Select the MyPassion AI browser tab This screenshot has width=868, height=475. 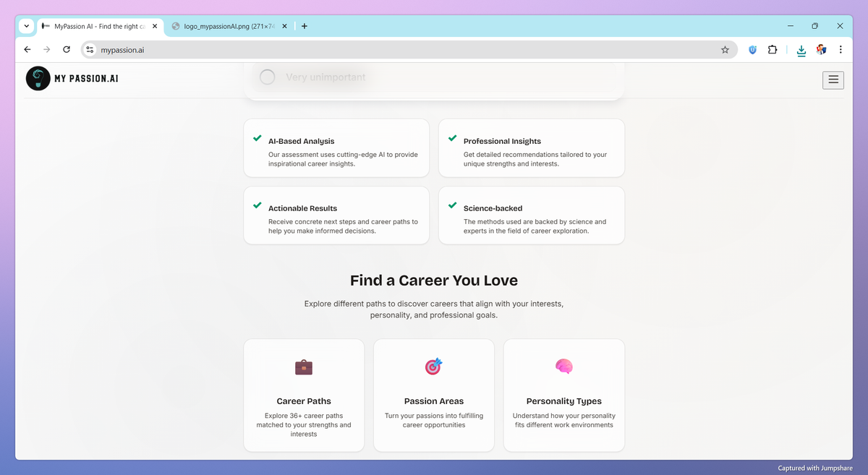pyautogui.click(x=98, y=25)
